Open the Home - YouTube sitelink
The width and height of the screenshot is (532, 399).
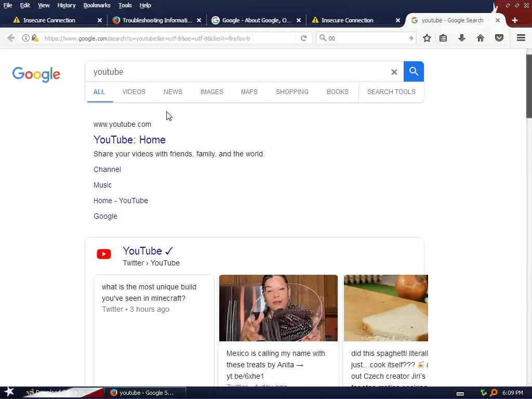tap(121, 201)
